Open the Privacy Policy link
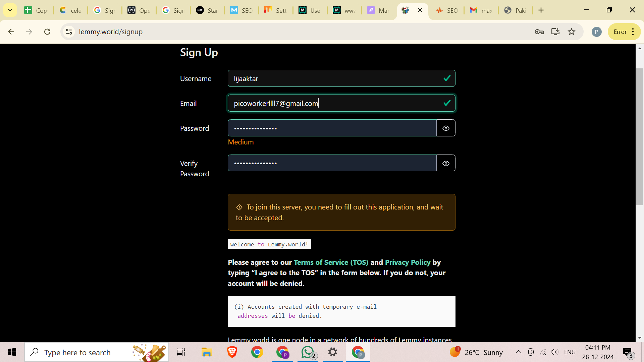The height and width of the screenshot is (362, 644). point(408,262)
